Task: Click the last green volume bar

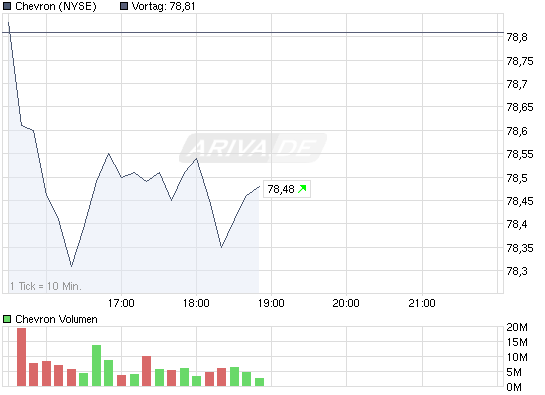Action: 260,382
